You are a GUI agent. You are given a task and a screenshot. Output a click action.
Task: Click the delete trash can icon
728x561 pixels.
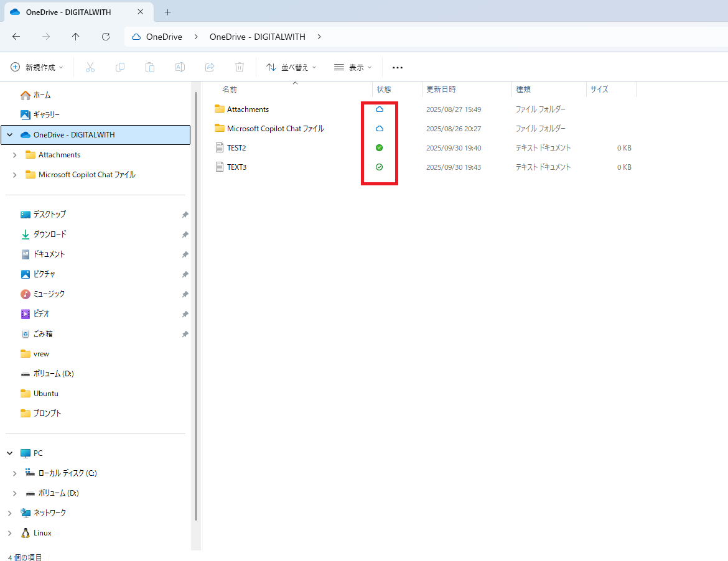[x=240, y=67]
